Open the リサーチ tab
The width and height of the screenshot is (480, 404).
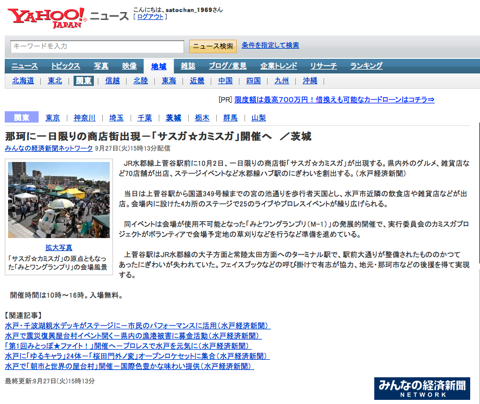click(323, 66)
